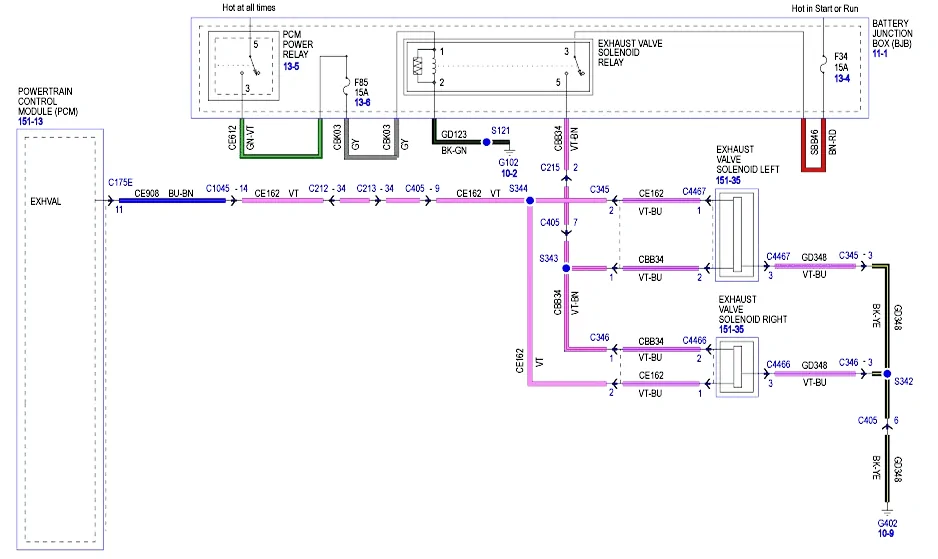Select the red SBB46 BN-RD wire
Screen dimensions: 938x559
pyautogui.click(x=814, y=145)
